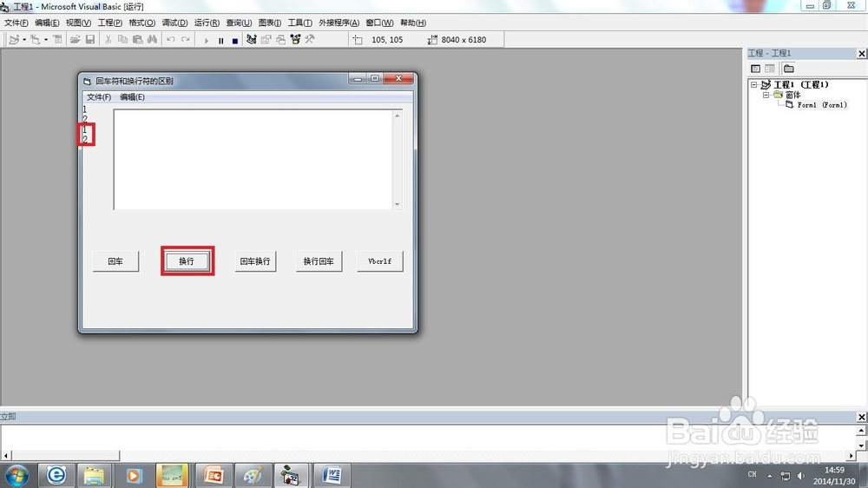
Task: Click the Properties Window toolbar icon
Action: [266, 39]
